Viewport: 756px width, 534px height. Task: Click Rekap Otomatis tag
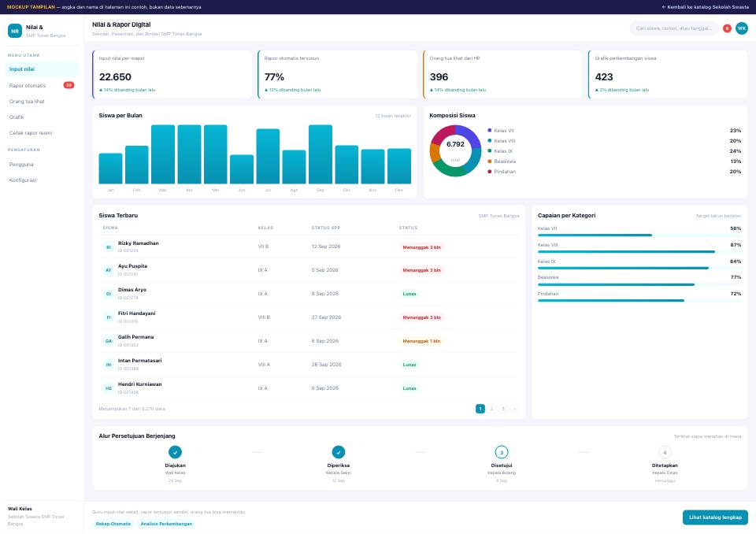pyautogui.click(x=113, y=524)
